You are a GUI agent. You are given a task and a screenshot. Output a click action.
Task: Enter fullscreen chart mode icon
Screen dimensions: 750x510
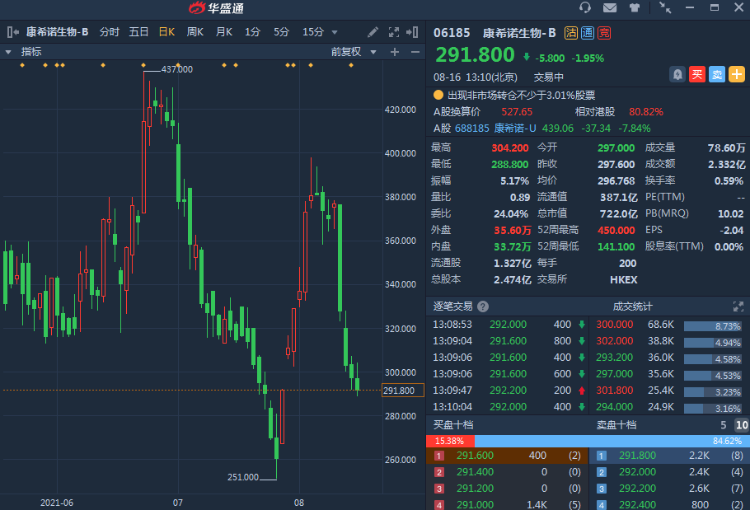click(x=394, y=32)
